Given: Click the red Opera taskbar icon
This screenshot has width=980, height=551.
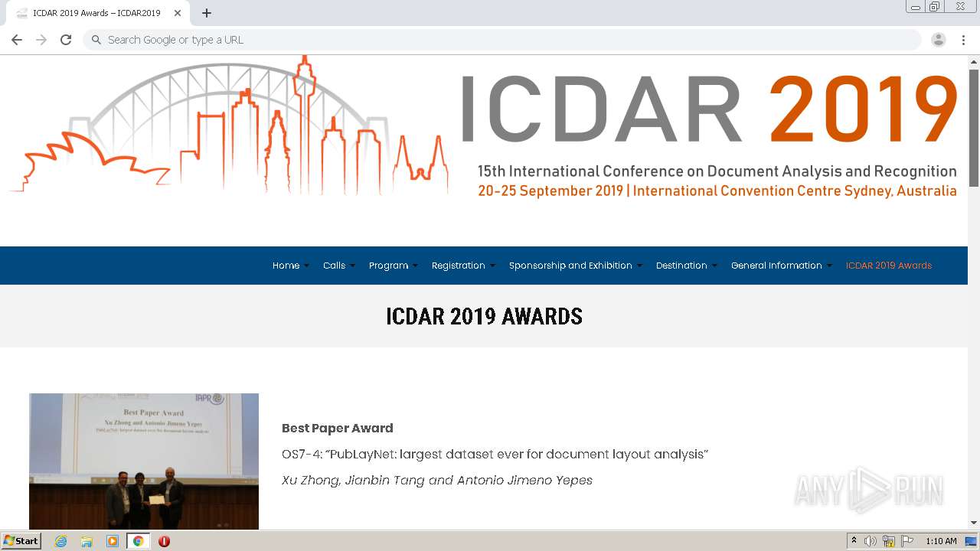Looking at the screenshot, I should pyautogui.click(x=164, y=541).
